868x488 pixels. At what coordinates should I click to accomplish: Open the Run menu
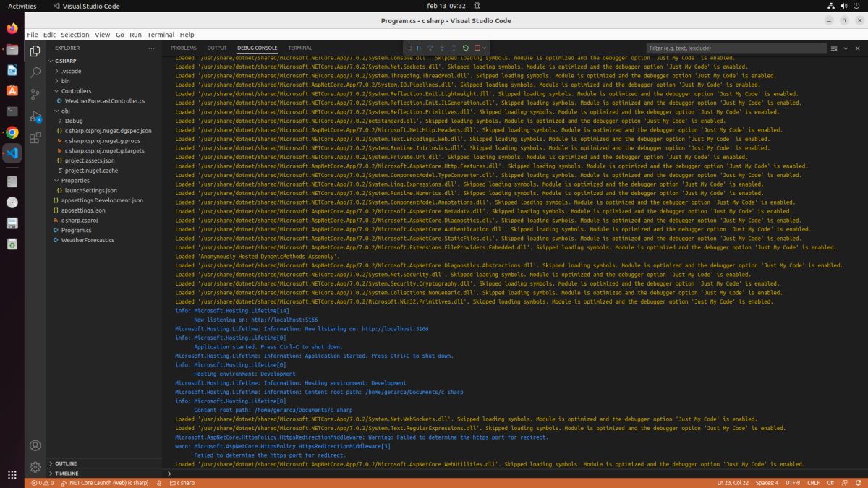136,35
